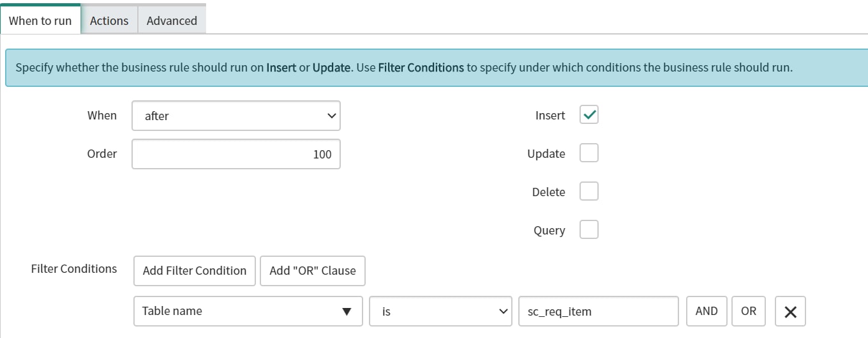Check the Query checkbox

(589, 230)
